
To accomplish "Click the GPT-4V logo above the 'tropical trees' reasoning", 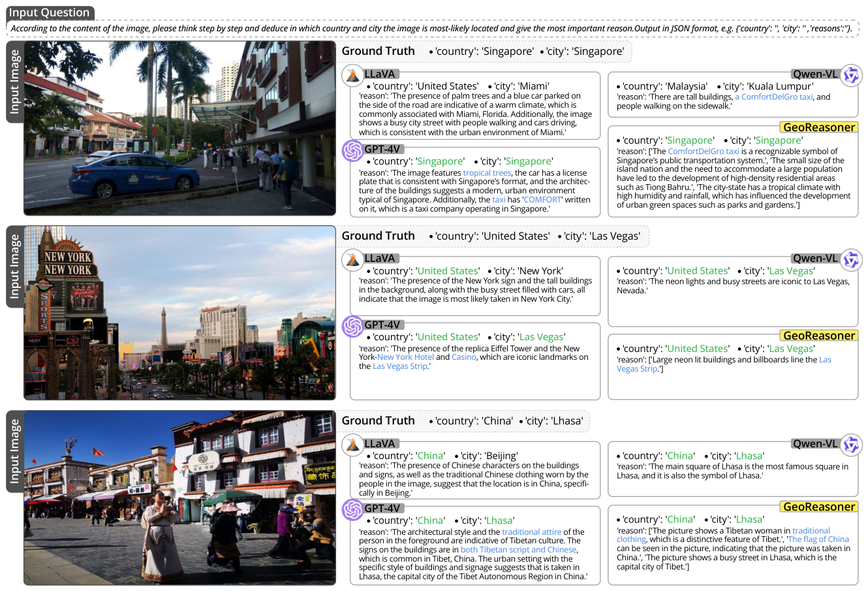I will click(x=353, y=151).
